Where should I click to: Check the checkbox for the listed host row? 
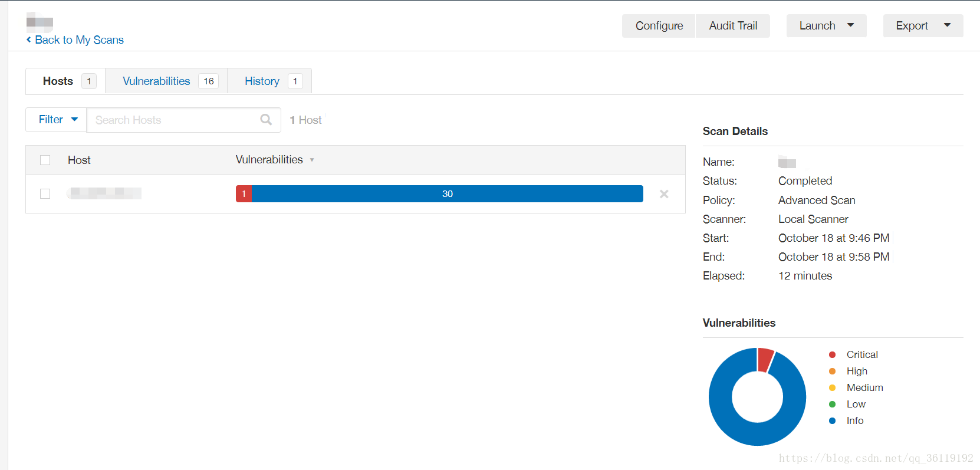(45, 193)
